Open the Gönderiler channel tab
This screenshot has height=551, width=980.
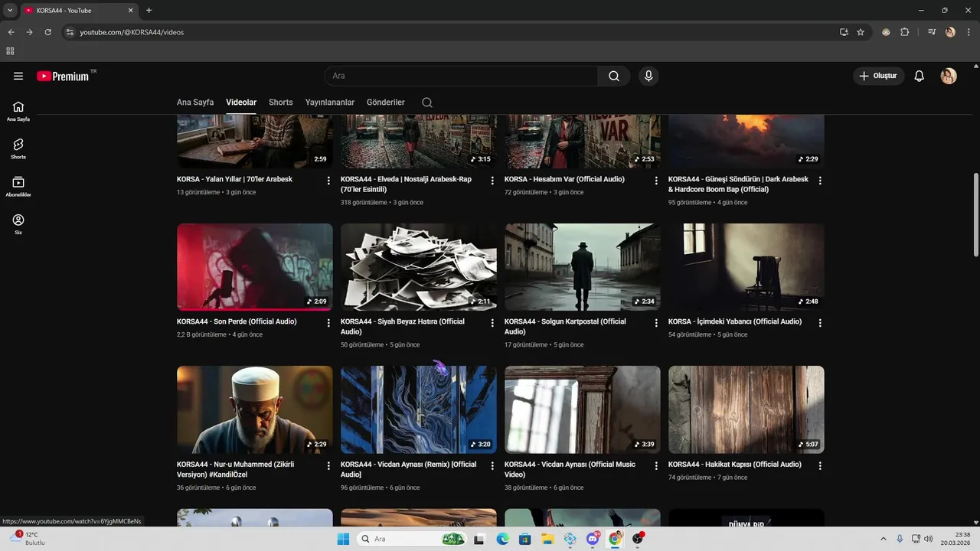[386, 103]
